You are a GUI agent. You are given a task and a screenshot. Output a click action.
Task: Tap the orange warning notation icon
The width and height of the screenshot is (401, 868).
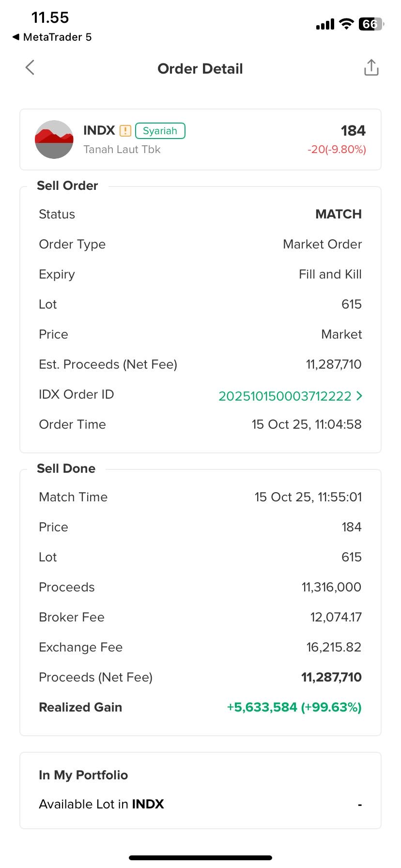tap(125, 131)
